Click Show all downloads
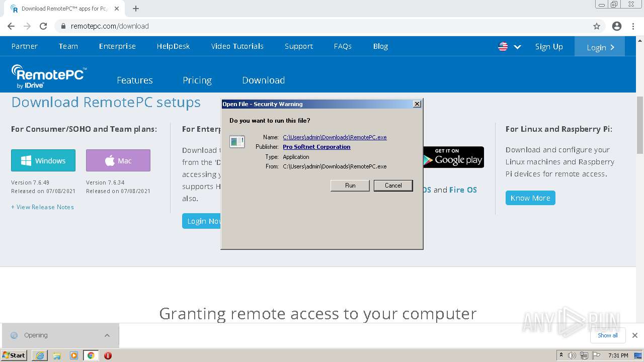Viewport: 644px width, 362px height. (608, 335)
